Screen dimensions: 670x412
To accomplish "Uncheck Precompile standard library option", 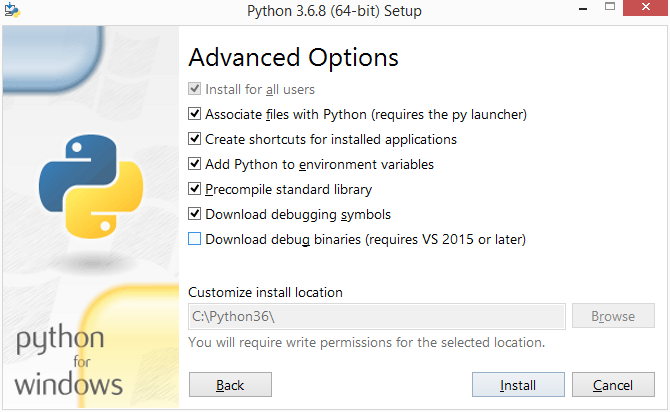I will (x=194, y=188).
